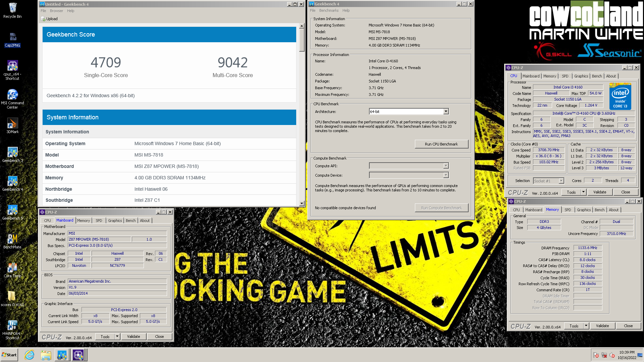Switch to SPD tab in top-right CPU-Z
The width and height of the screenshot is (644, 362).
(565, 76)
